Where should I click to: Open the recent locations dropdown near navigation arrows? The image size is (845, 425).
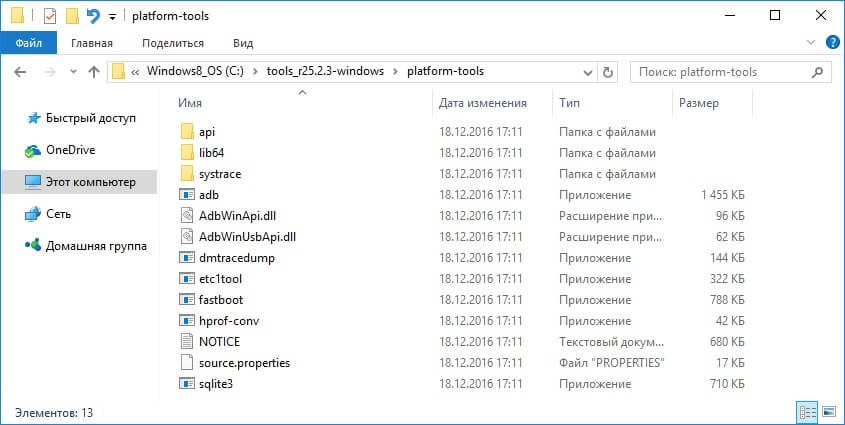coord(73,72)
